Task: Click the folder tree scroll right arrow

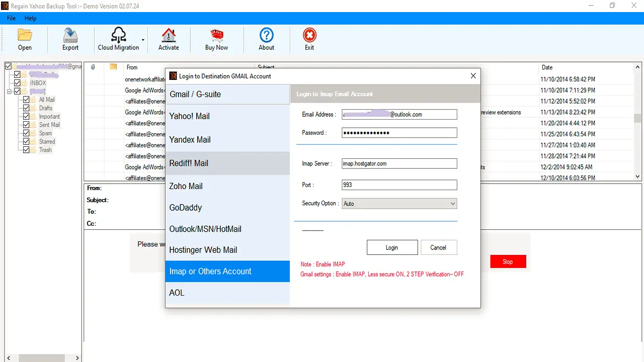Action: [x=77, y=358]
